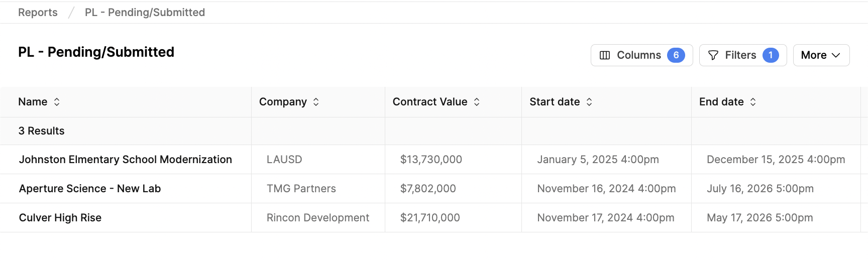Expand the More chevron arrow
The width and height of the screenshot is (868, 261).
[836, 55]
